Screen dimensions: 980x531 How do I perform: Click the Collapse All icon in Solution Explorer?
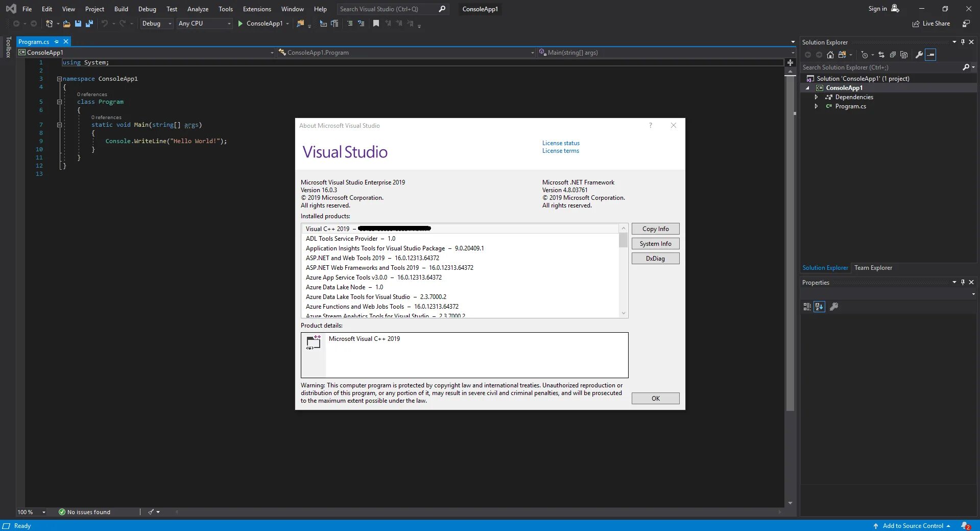coord(893,55)
